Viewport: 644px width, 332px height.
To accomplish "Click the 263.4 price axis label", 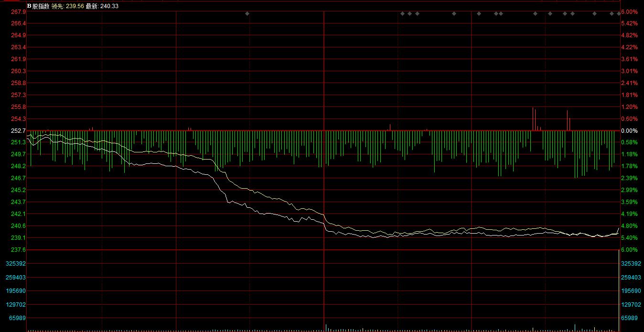I will [x=18, y=47].
